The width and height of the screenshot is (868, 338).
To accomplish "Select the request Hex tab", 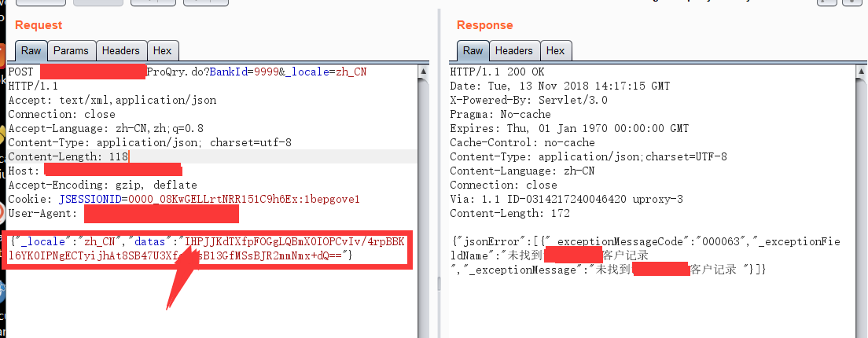I will tap(162, 51).
